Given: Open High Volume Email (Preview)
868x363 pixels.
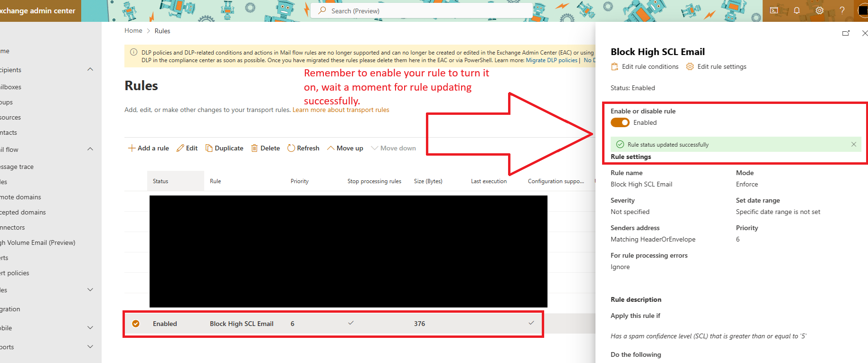Looking at the screenshot, I should point(38,242).
